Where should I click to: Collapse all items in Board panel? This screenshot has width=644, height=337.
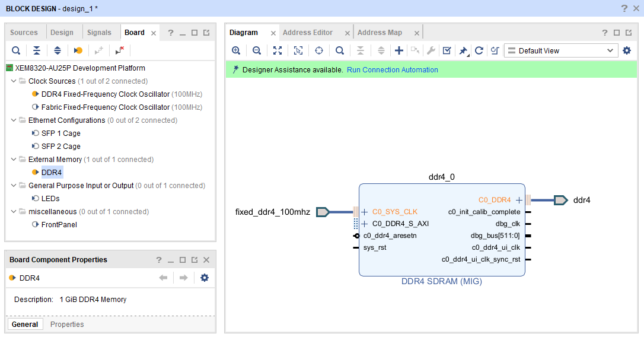[x=37, y=50]
